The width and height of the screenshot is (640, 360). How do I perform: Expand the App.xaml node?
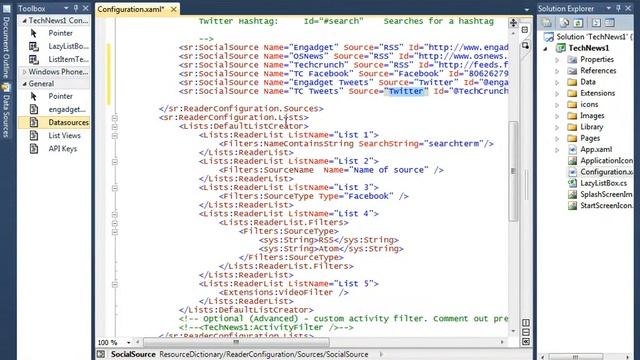point(557,150)
